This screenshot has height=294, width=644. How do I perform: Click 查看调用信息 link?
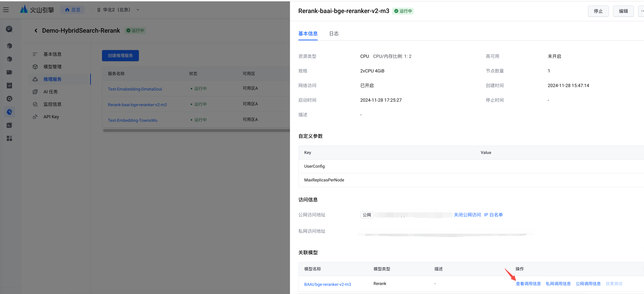click(x=528, y=284)
